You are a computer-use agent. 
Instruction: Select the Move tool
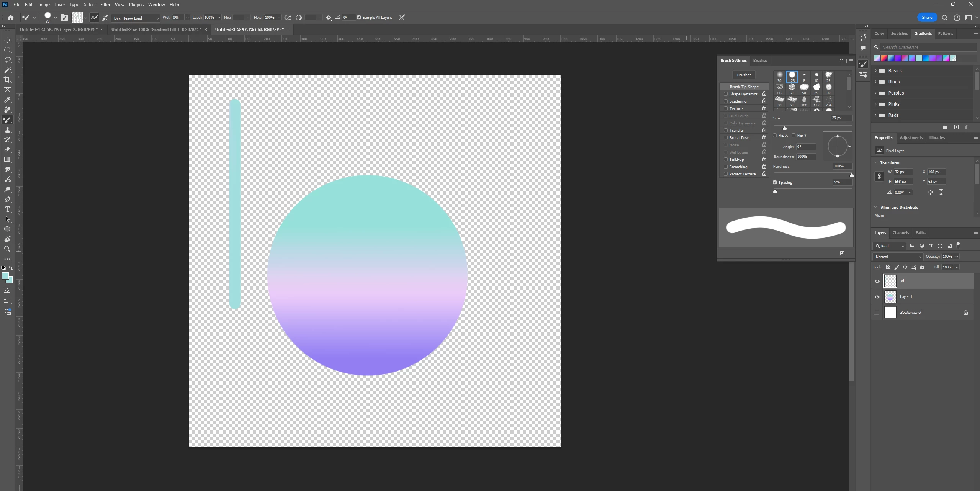pyautogui.click(x=7, y=40)
